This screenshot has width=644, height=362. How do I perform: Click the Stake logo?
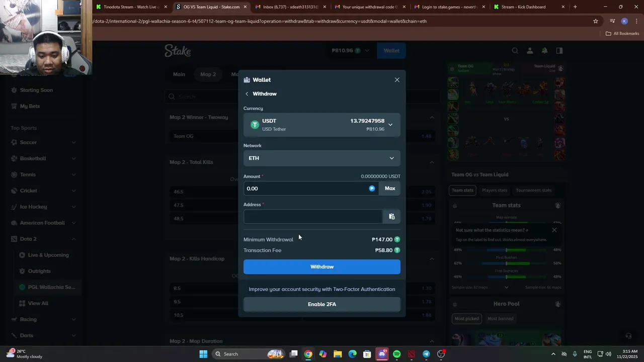(178, 51)
